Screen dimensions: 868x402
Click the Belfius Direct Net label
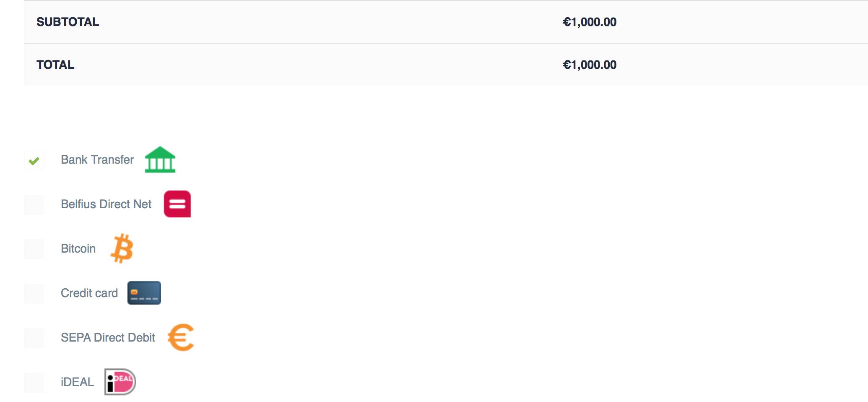coord(106,204)
